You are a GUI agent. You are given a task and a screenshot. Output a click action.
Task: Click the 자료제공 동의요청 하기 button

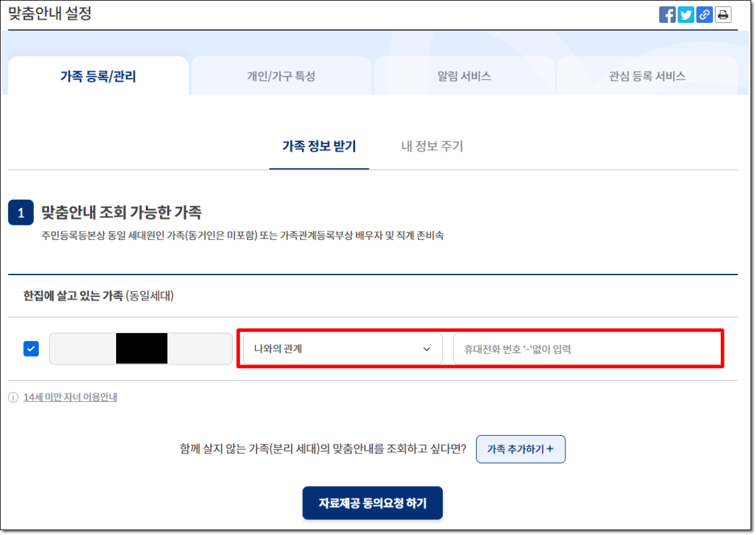pos(373,503)
